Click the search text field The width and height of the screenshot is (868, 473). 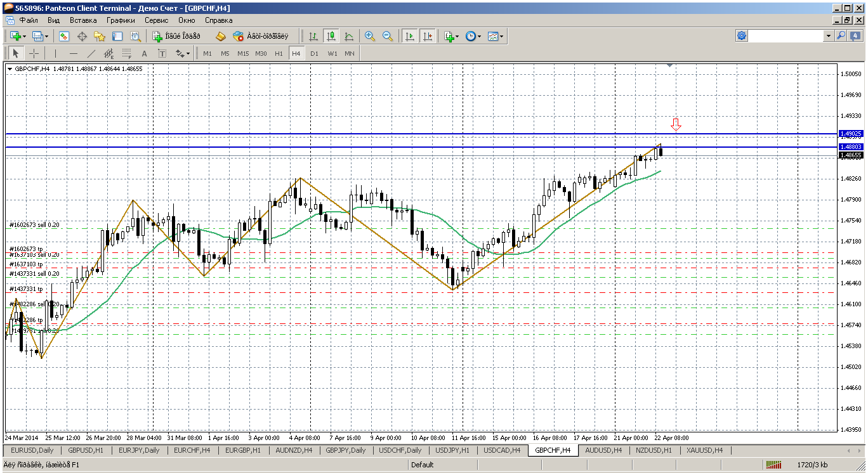coord(787,36)
